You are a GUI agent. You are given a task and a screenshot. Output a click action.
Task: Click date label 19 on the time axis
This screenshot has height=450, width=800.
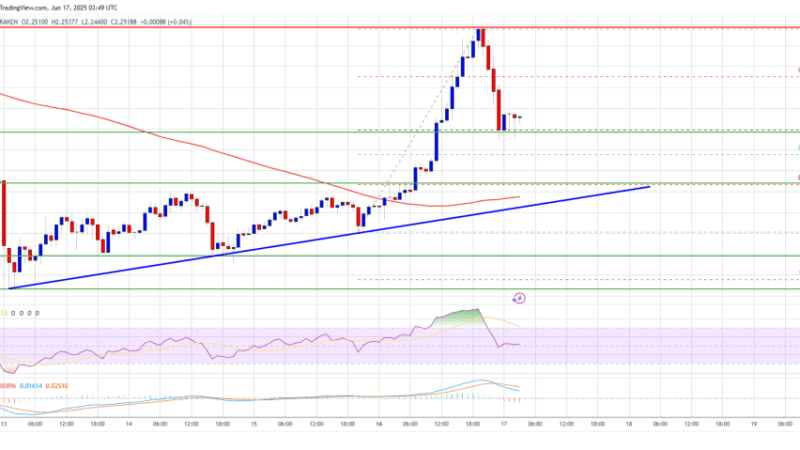[x=754, y=424]
